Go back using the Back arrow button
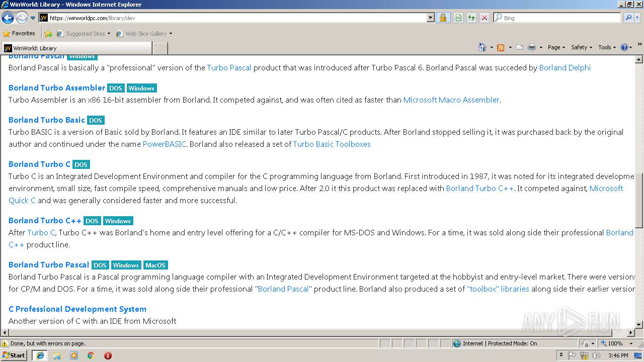 8,18
